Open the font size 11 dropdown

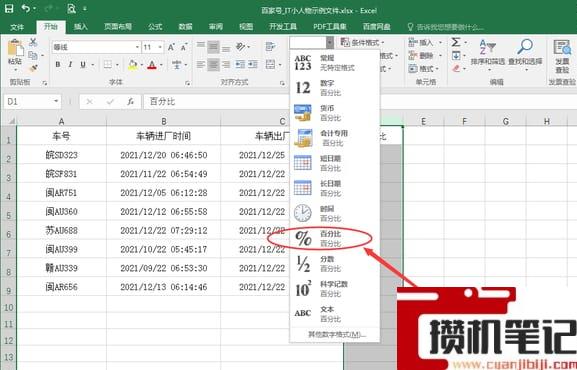160,47
